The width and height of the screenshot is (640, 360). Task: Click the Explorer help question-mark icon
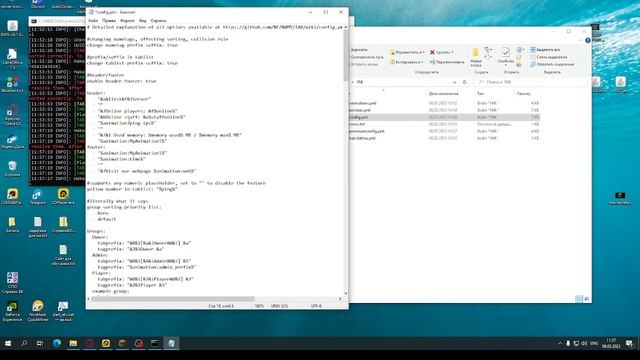[x=588, y=40]
